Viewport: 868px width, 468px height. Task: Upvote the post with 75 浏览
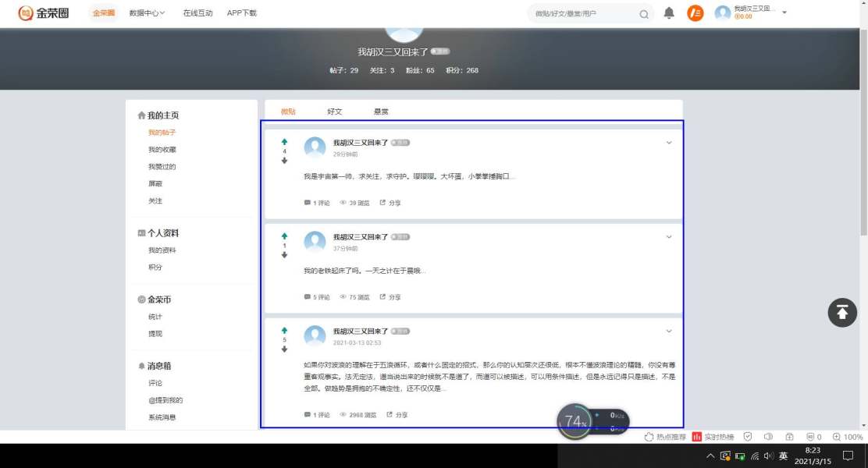(x=285, y=236)
